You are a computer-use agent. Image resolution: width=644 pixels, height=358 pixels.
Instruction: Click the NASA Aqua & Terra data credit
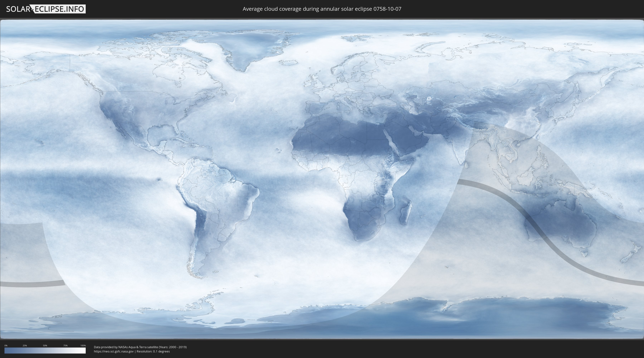click(140, 347)
